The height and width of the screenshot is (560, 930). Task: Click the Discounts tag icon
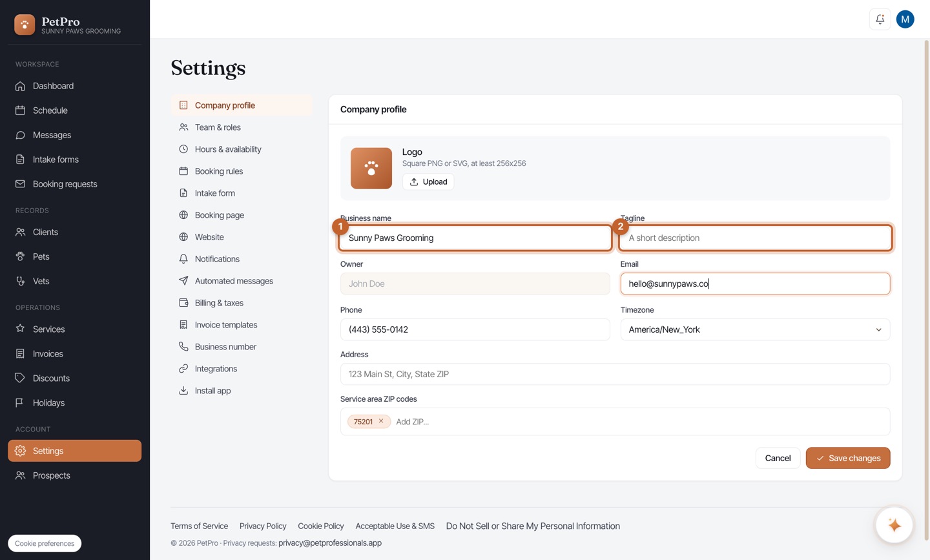[20, 378]
